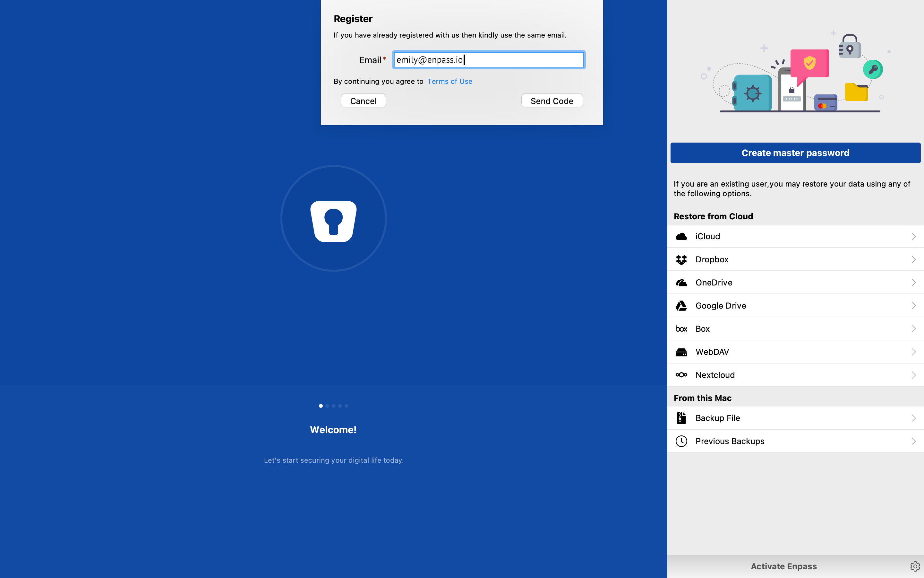The height and width of the screenshot is (578, 924).
Task: Click the Nextcloud logo icon
Action: pos(681,375)
